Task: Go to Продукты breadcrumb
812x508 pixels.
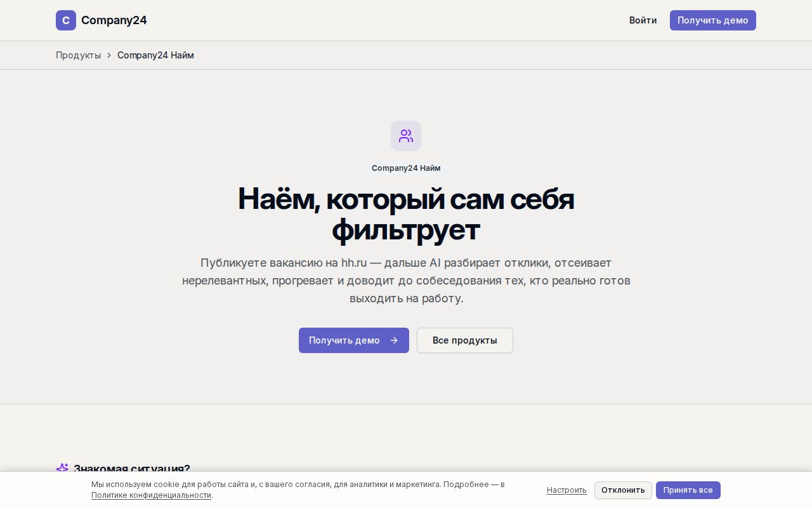Action: tap(78, 55)
